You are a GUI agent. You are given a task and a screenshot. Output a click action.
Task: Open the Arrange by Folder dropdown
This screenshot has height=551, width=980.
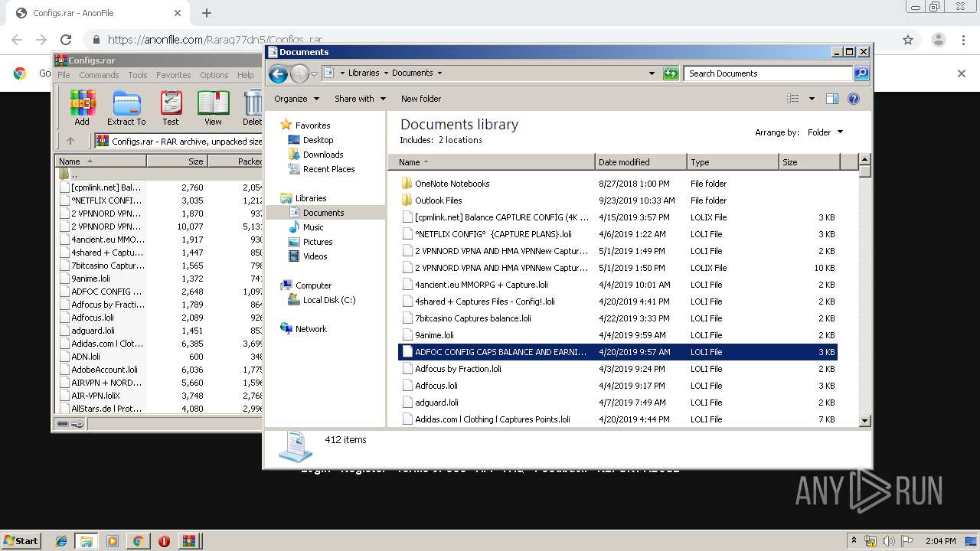tap(825, 132)
